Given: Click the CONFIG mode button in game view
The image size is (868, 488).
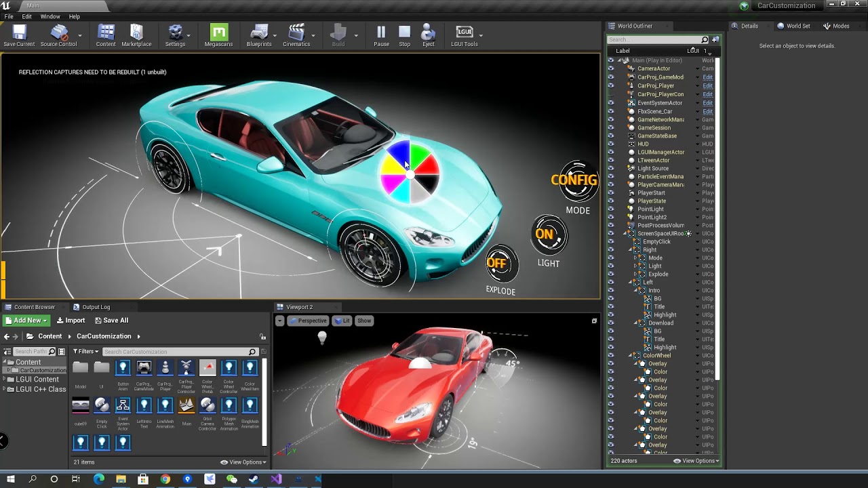Looking at the screenshot, I should [x=575, y=180].
